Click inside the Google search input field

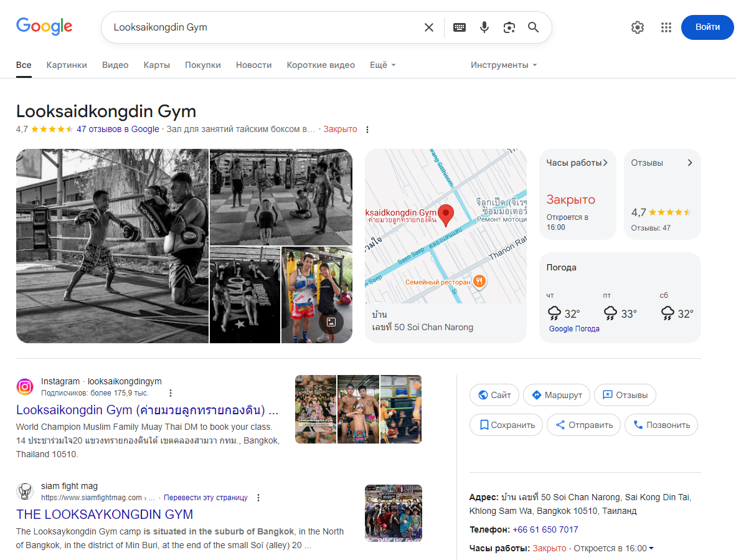[x=265, y=27]
